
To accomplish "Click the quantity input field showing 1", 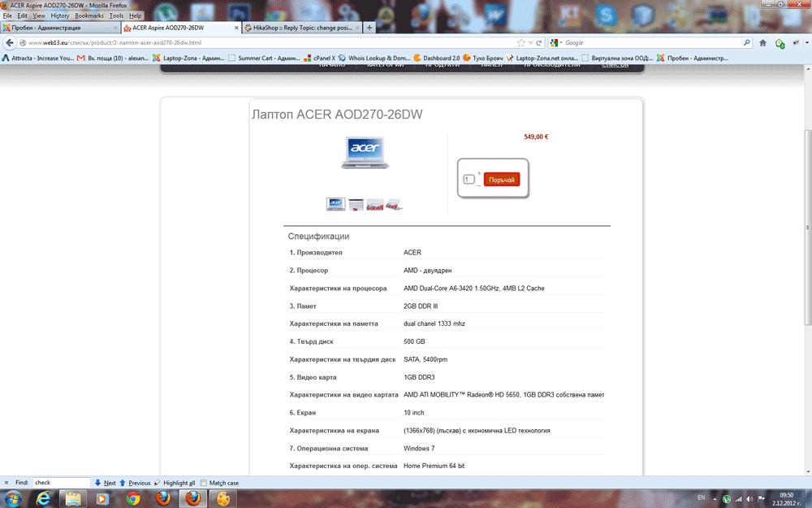I will (469, 180).
